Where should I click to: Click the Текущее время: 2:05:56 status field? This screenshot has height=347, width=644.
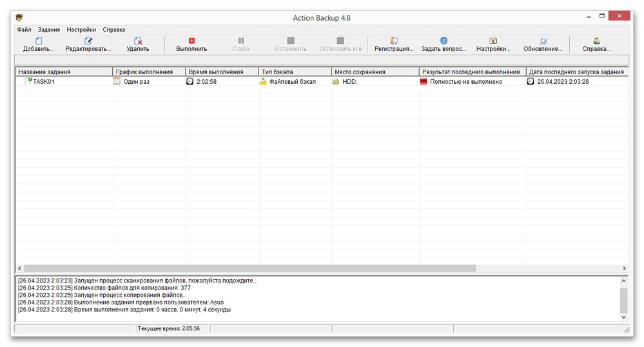point(173,328)
